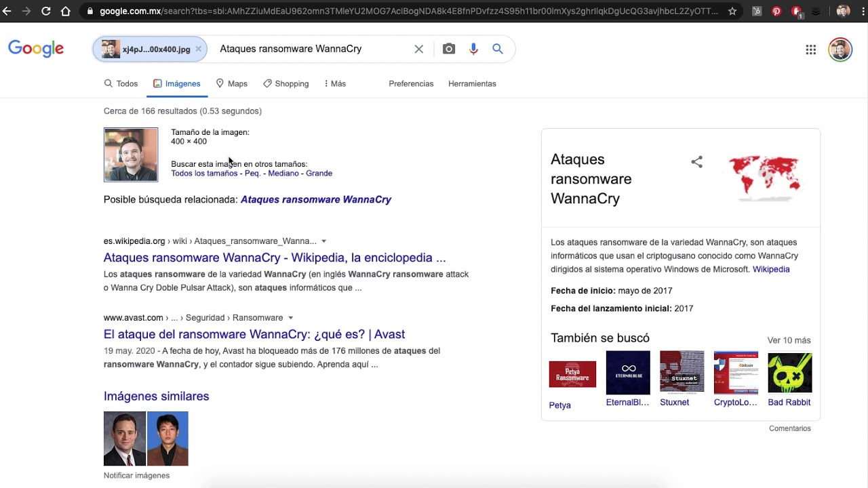Viewport: 868px width, 488px height.
Task: Open the browser home page icon
Action: coord(66,11)
